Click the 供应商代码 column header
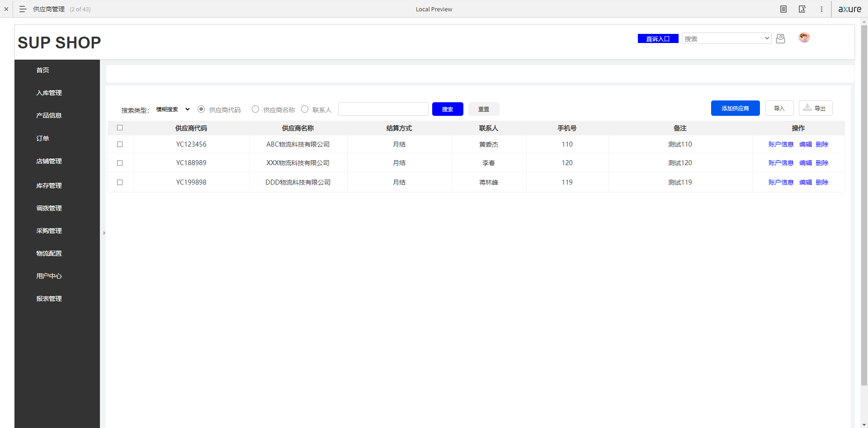 [191, 128]
